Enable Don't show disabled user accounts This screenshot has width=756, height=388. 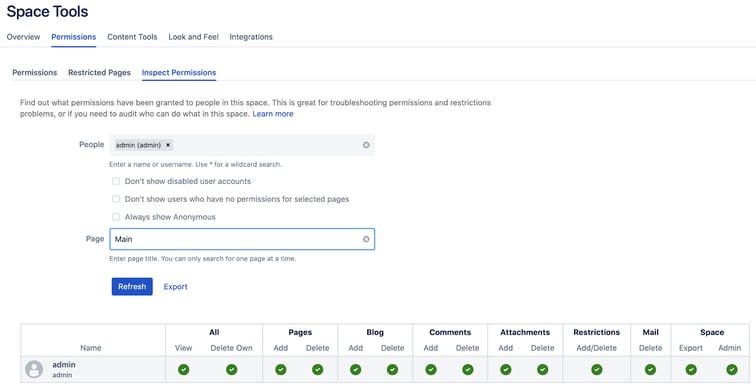[116, 181]
